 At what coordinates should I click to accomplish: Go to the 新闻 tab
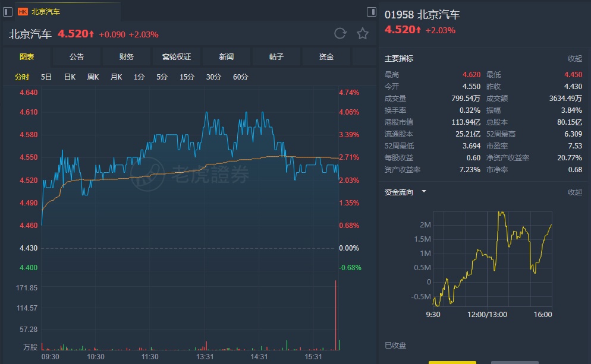[x=227, y=57]
